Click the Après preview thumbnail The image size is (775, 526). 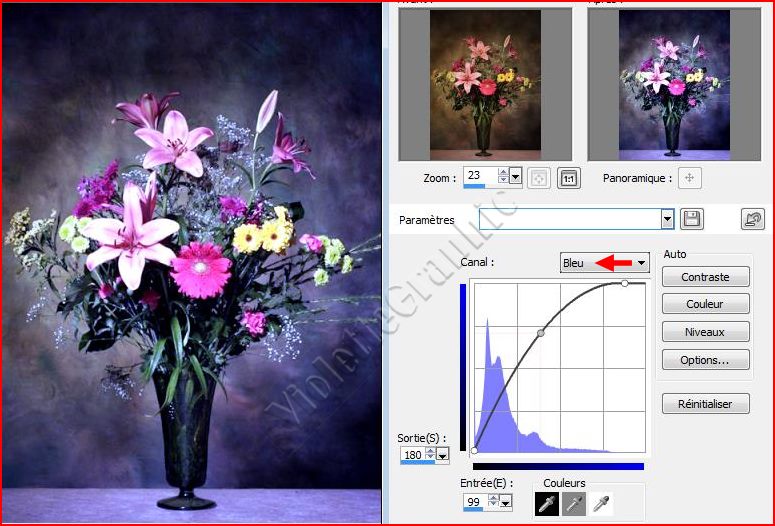pos(674,85)
